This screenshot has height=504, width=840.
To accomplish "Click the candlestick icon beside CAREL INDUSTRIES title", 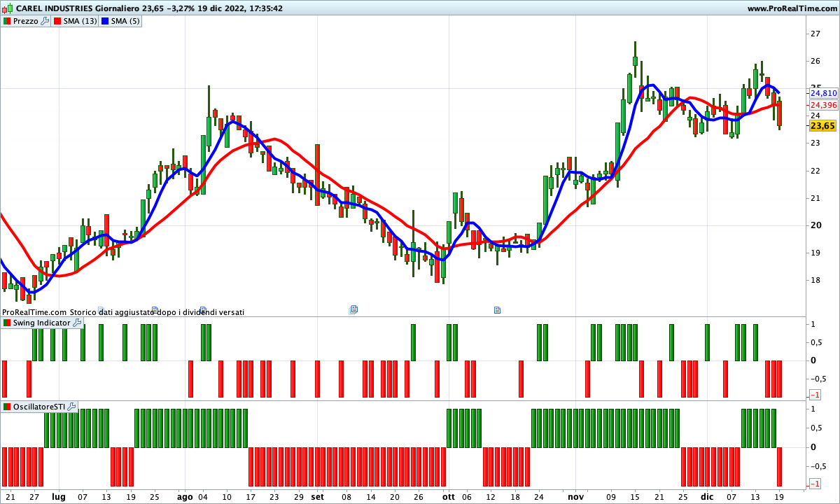I will click(x=8, y=8).
